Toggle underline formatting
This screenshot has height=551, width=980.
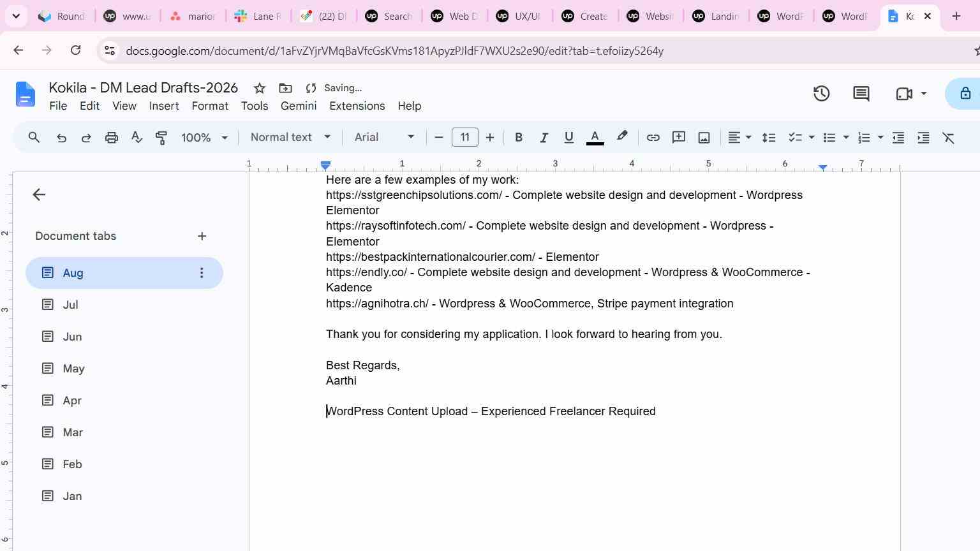point(569,137)
